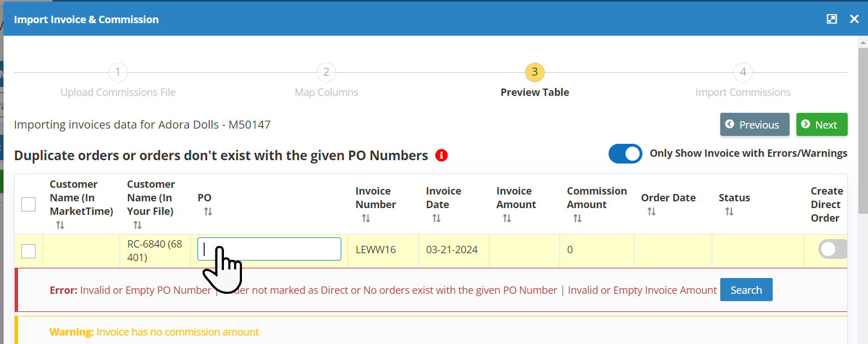Sort by Invoice Amount column
Viewport: 868px width, 344px height.
click(507, 218)
